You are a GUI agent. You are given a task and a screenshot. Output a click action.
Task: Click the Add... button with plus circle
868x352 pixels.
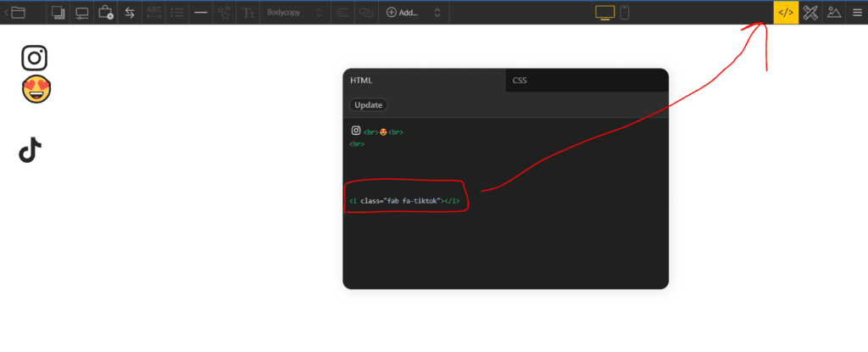tap(403, 12)
